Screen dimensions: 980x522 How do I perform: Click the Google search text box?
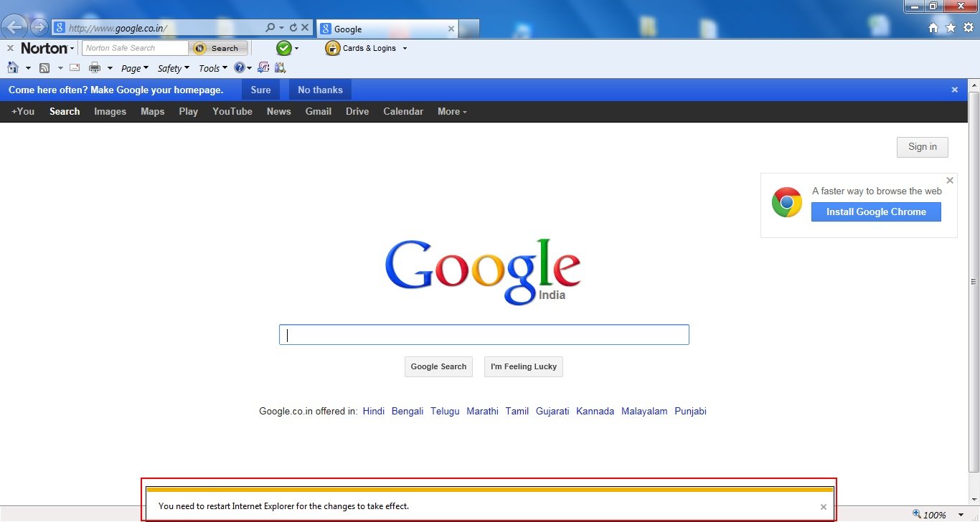[484, 335]
